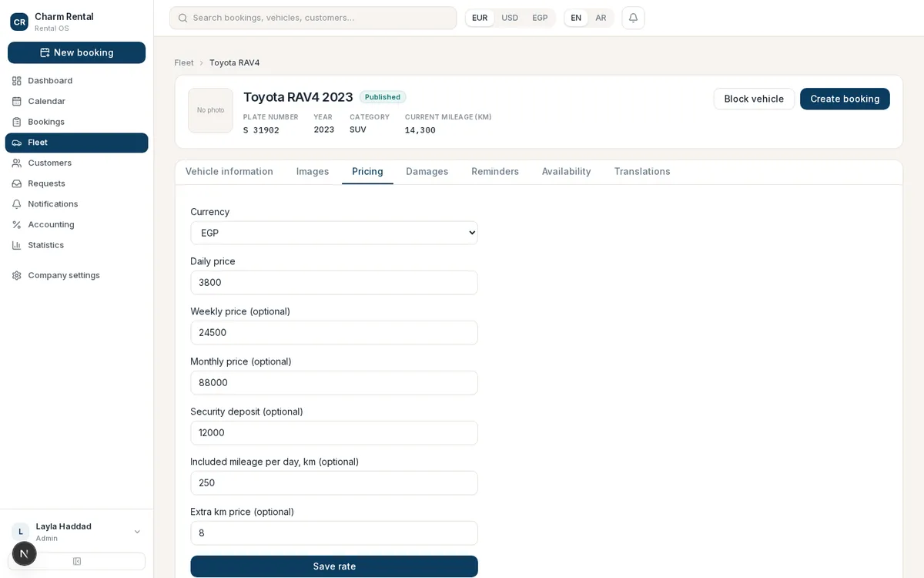This screenshot has height=578, width=924.
Task: Click the Toyota RAV4 breadcrumb text
Action: 234,62
